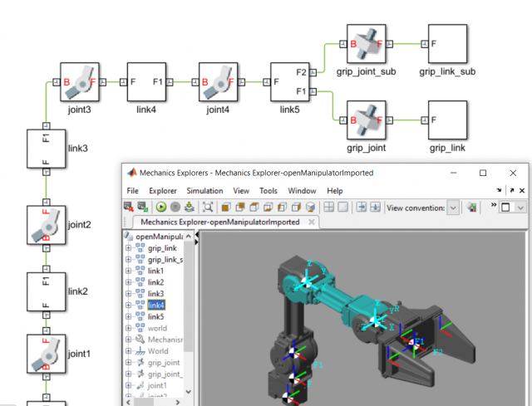
Task: Click the grip_joint prismatic joint block
Action: pos(366,120)
